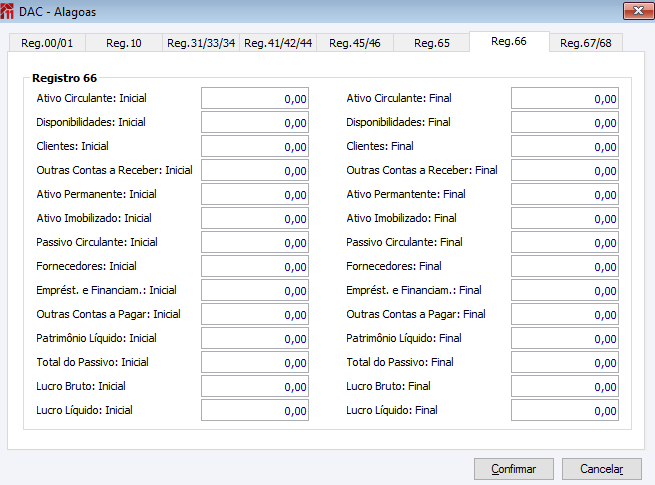Click the Cancelar button
655x485 pixels.
coord(602,469)
